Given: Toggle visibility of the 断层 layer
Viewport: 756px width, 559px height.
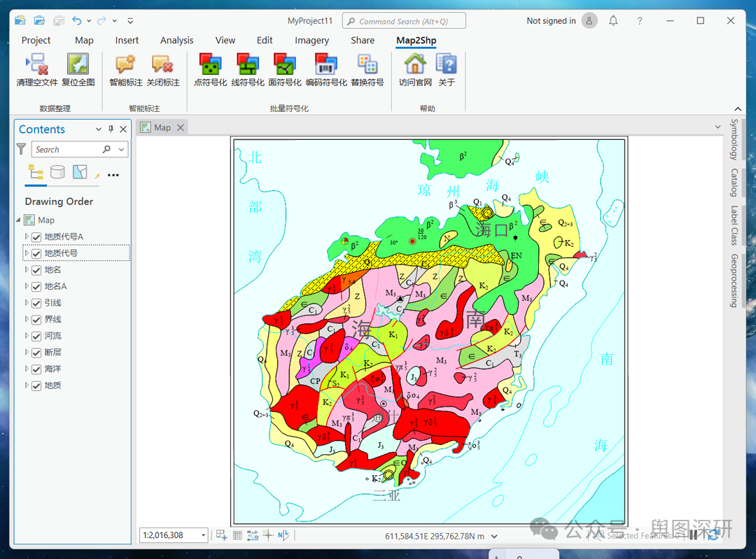Looking at the screenshot, I should pos(37,353).
